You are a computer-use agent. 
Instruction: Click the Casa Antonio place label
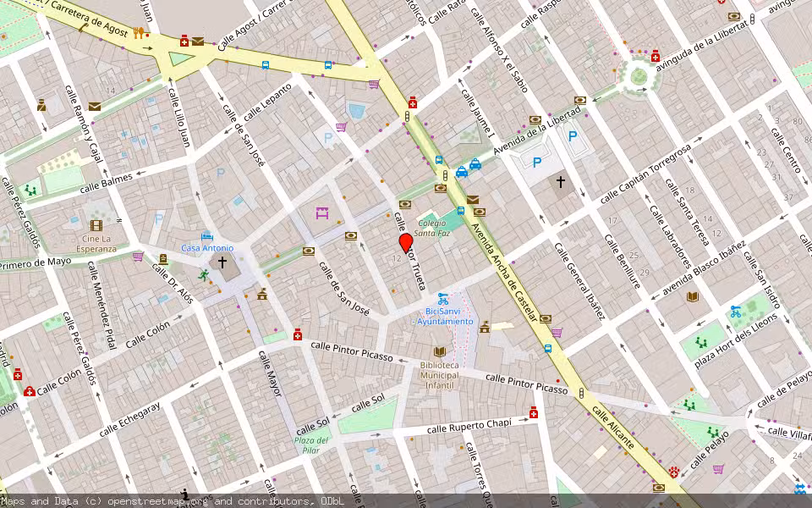pyautogui.click(x=206, y=248)
